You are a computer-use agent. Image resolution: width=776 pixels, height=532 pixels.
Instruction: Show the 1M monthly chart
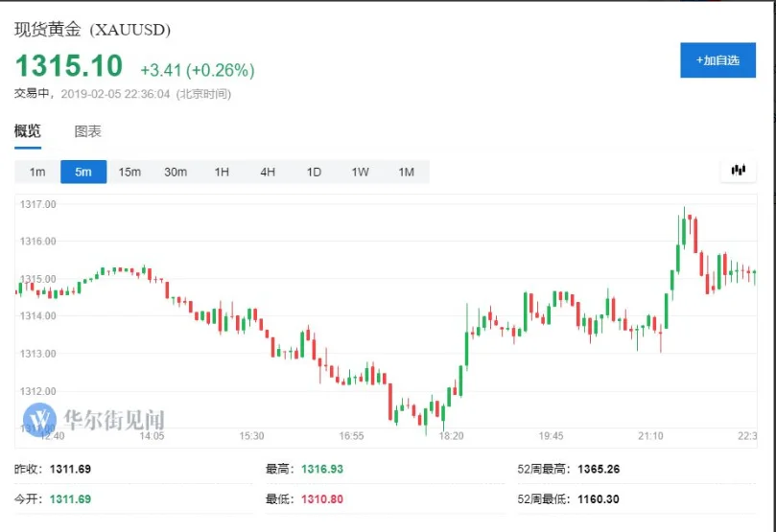406,172
